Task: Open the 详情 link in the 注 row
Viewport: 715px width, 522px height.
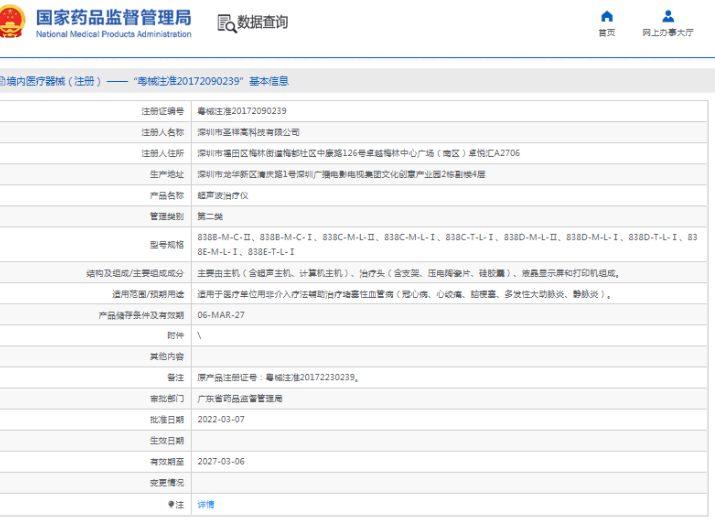Action: click(x=206, y=504)
